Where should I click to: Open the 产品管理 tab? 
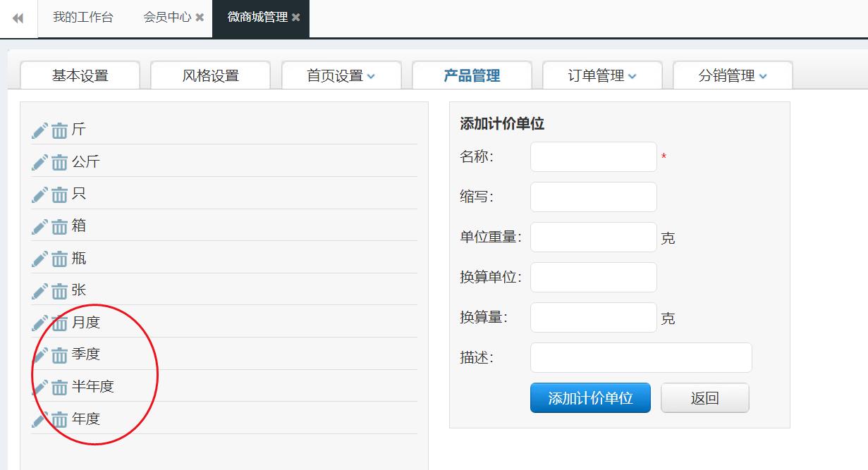click(472, 75)
